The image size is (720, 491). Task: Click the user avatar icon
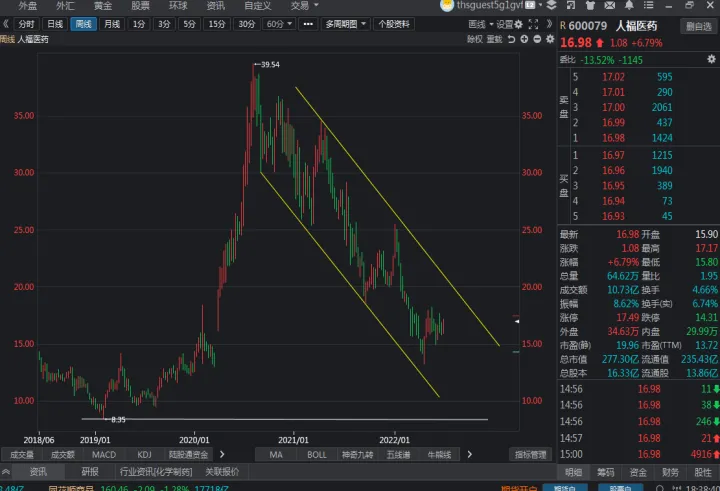447,6
